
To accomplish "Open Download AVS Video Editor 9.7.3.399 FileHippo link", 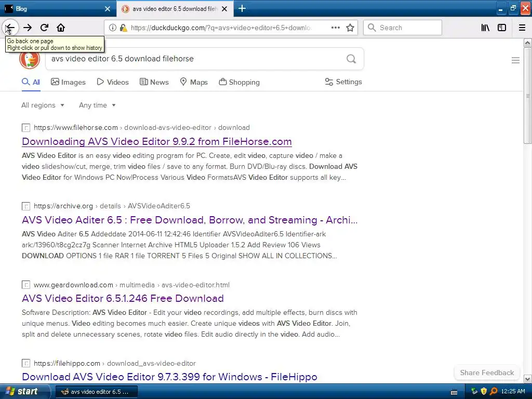I will point(170,377).
